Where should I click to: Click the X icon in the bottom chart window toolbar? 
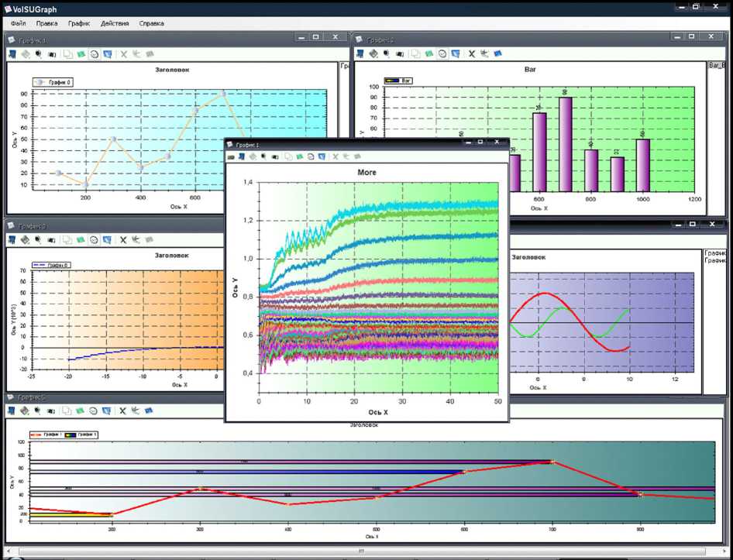[122, 411]
